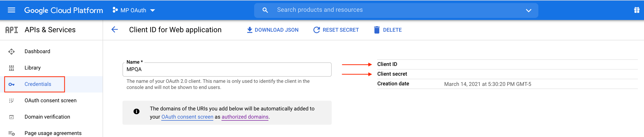The height and width of the screenshot is (137, 644).
Task: Open Domain verification in the sidebar
Action: click(x=51, y=117)
